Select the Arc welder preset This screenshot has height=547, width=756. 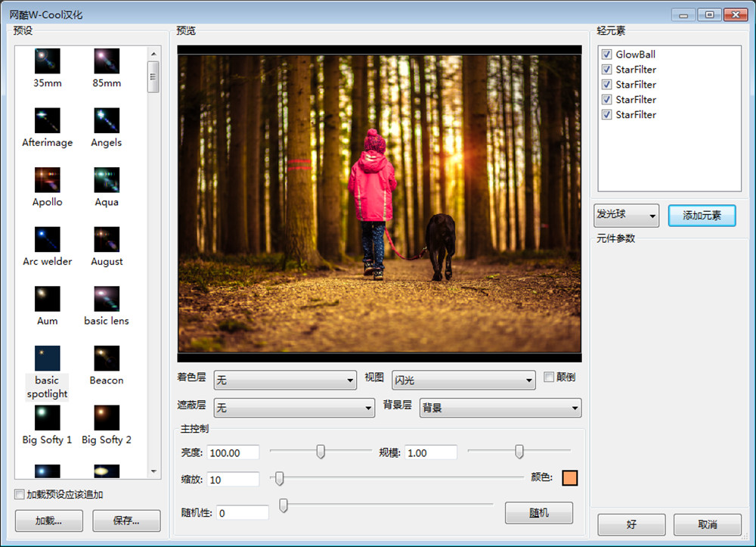click(x=47, y=239)
